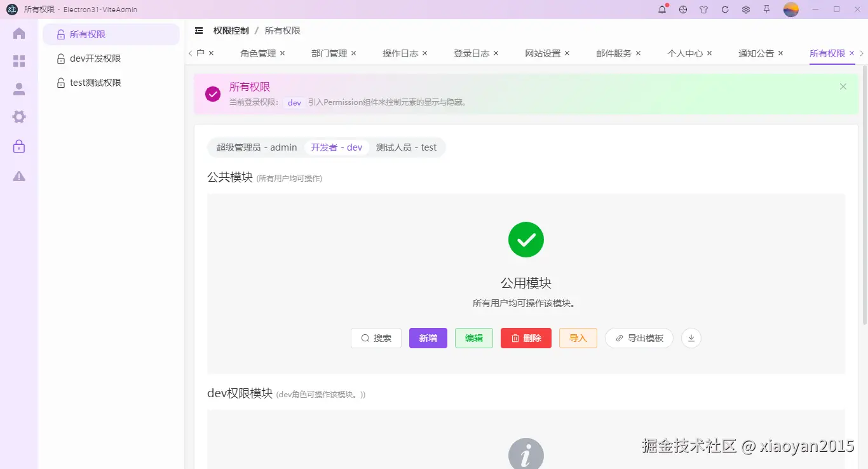Click the 新增 button
This screenshot has width=868, height=469.
coord(428,338)
